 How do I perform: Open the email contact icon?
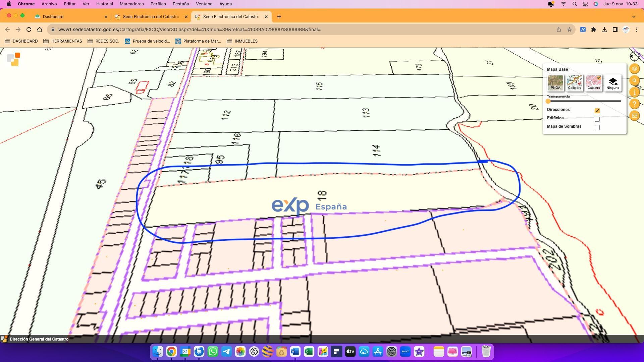(634, 116)
